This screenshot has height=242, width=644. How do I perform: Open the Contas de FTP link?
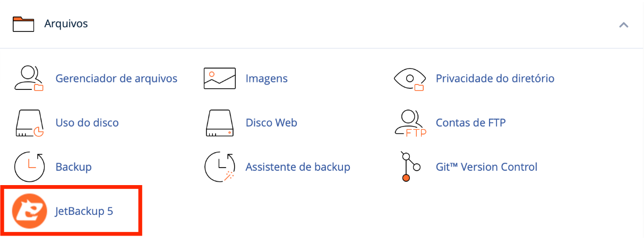pos(470,123)
